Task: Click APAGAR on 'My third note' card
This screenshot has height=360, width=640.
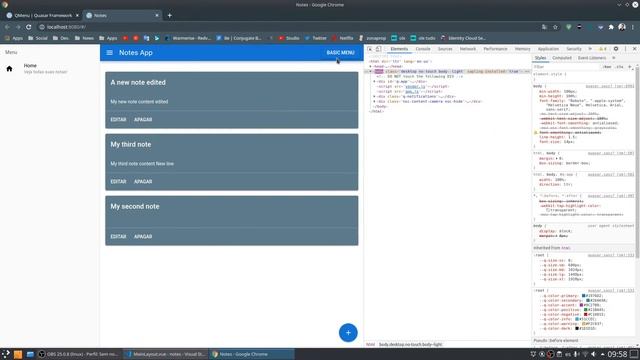Action: coord(143,182)
